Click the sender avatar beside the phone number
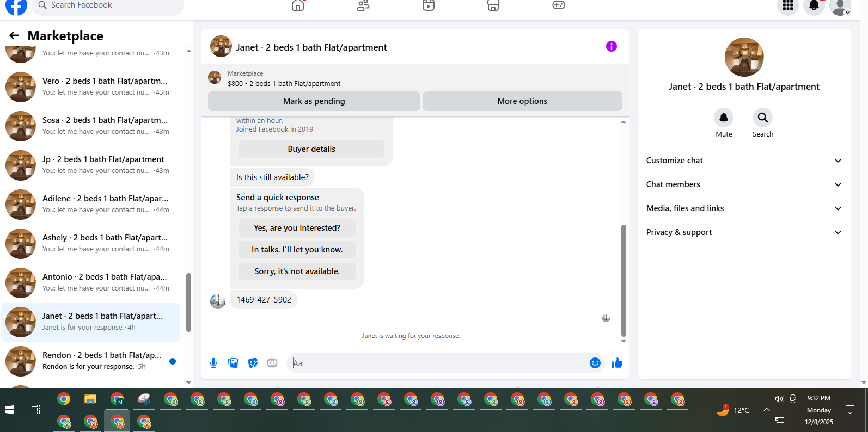Viewport: 868px width, 432px height. (x=218, y=301)
